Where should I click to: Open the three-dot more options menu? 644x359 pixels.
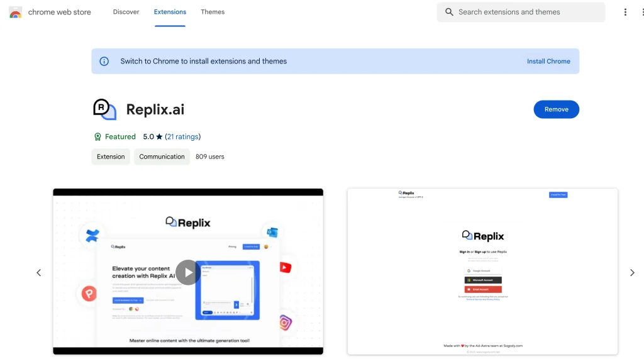point(625,12)
